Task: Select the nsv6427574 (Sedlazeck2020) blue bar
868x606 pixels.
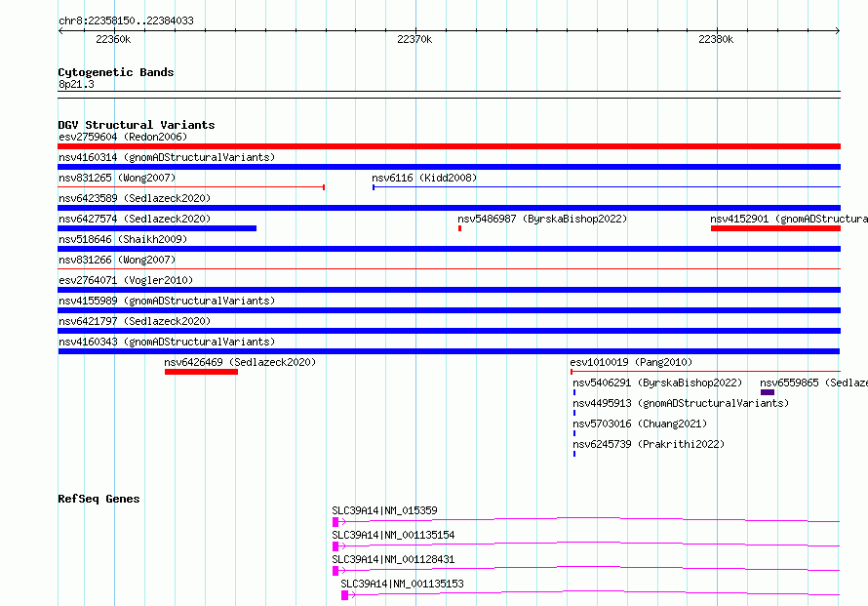Action: tap(157, 228)
